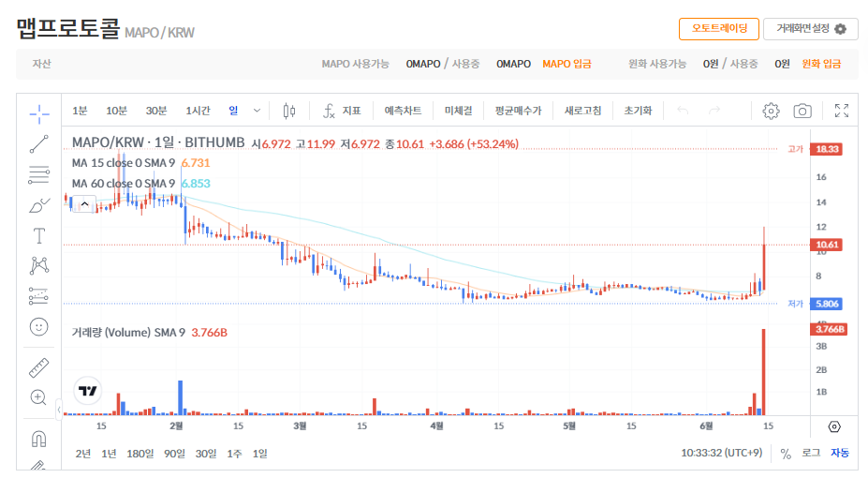Open 거래화면설정 trading screen settings

(811, 29)
